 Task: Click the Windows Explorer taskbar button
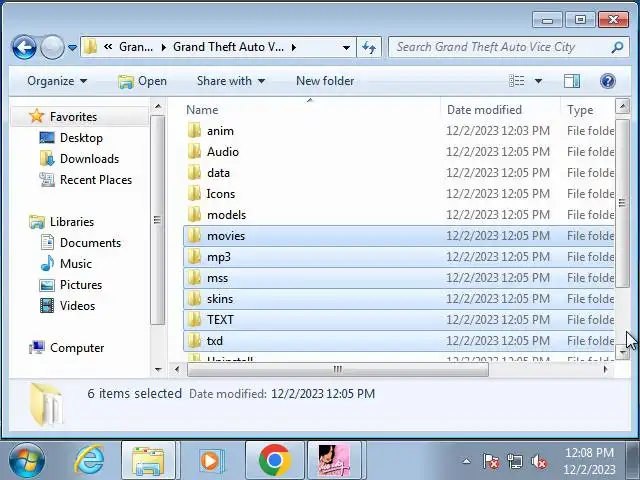click(x=148, y=460)
